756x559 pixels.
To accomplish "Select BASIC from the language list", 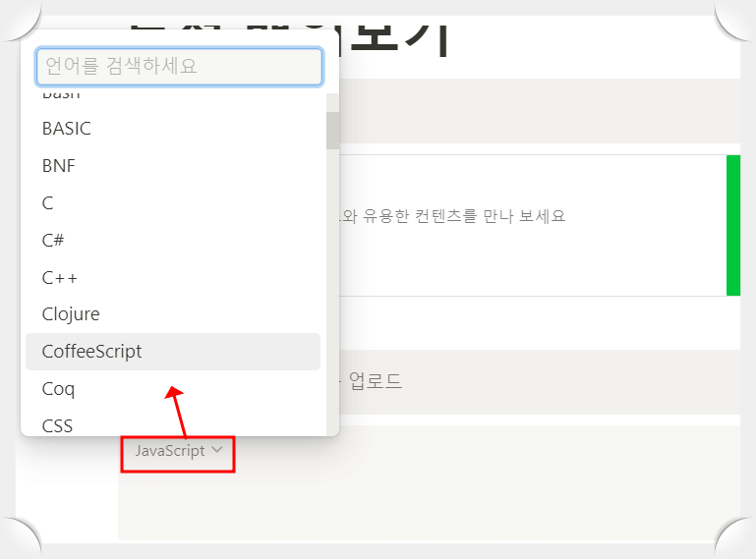I will point(173,129).
